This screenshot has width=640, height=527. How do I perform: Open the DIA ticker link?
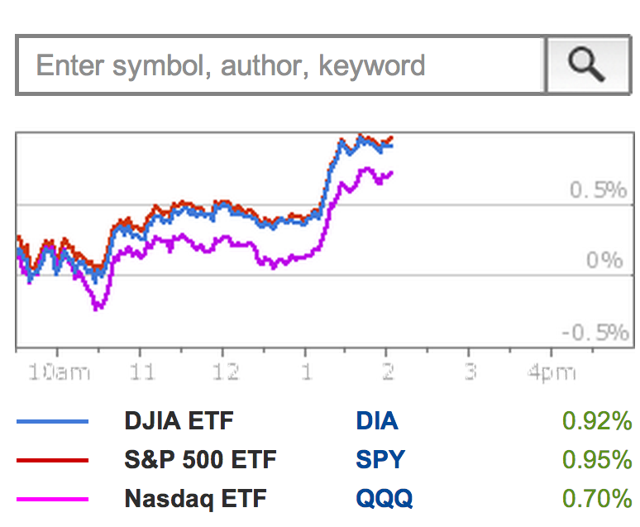pos(377,420)
